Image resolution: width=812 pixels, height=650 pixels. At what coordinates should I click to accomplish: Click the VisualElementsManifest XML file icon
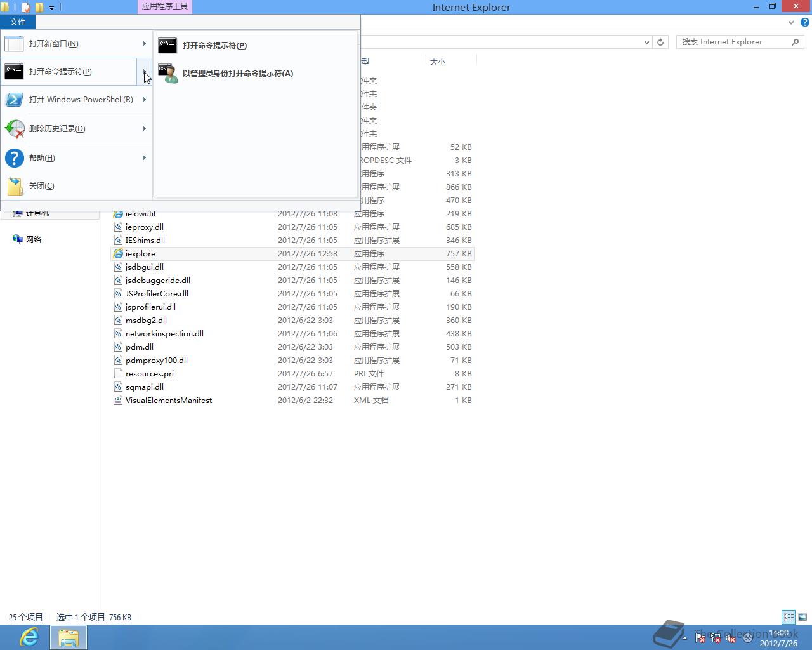[118, 400]
